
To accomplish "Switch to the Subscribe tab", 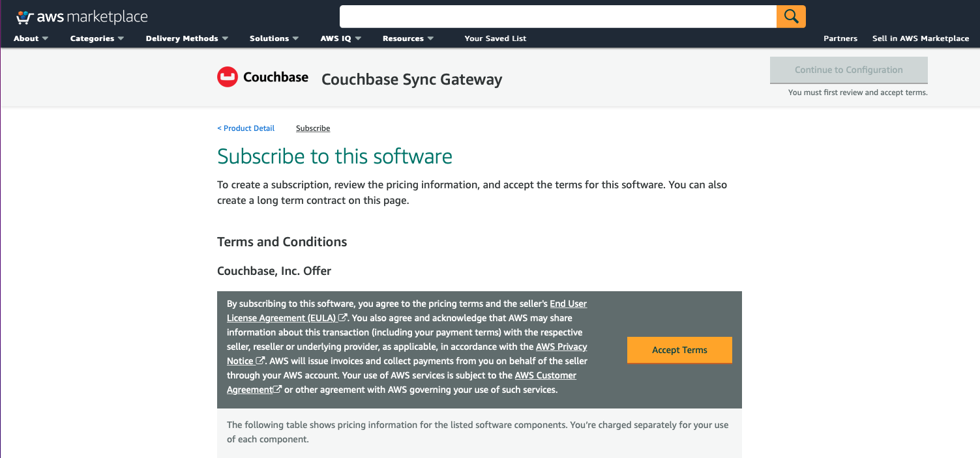I will coord(312,128).
